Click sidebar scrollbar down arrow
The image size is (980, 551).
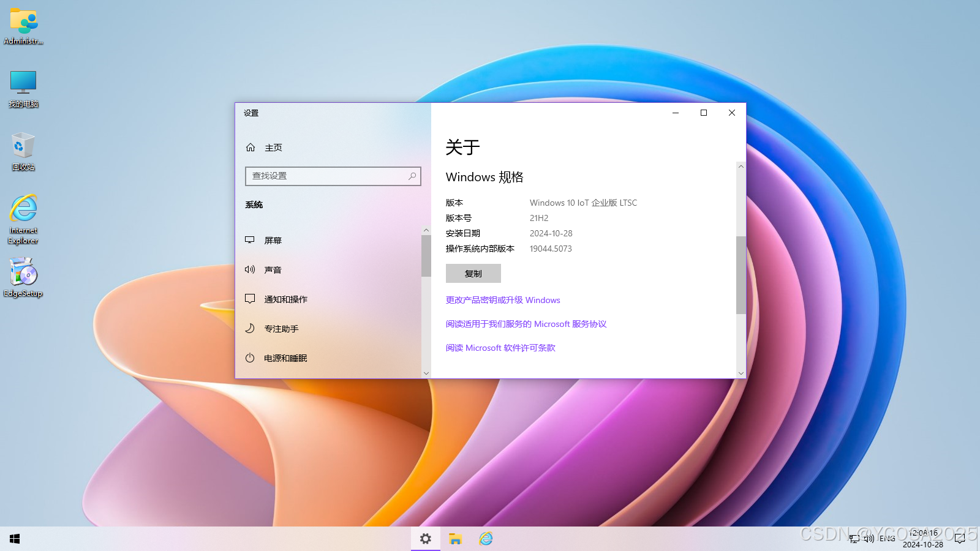point(426,373)
